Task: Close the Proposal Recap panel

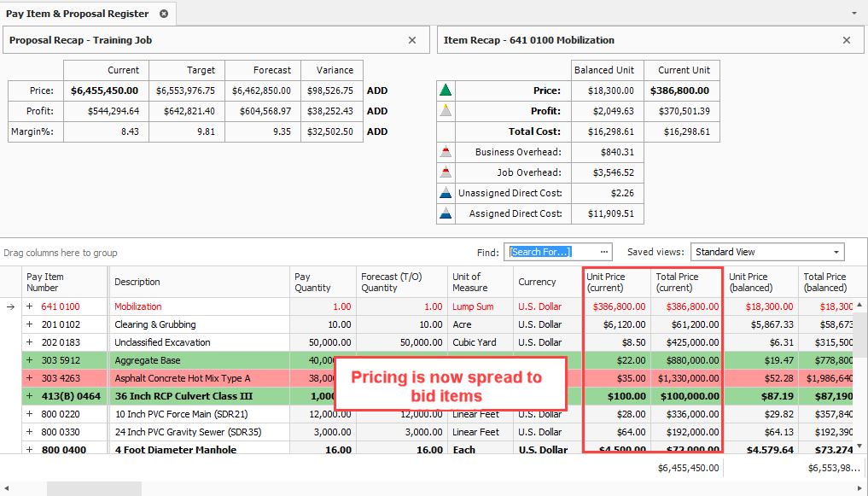Action: click(412, 40)
